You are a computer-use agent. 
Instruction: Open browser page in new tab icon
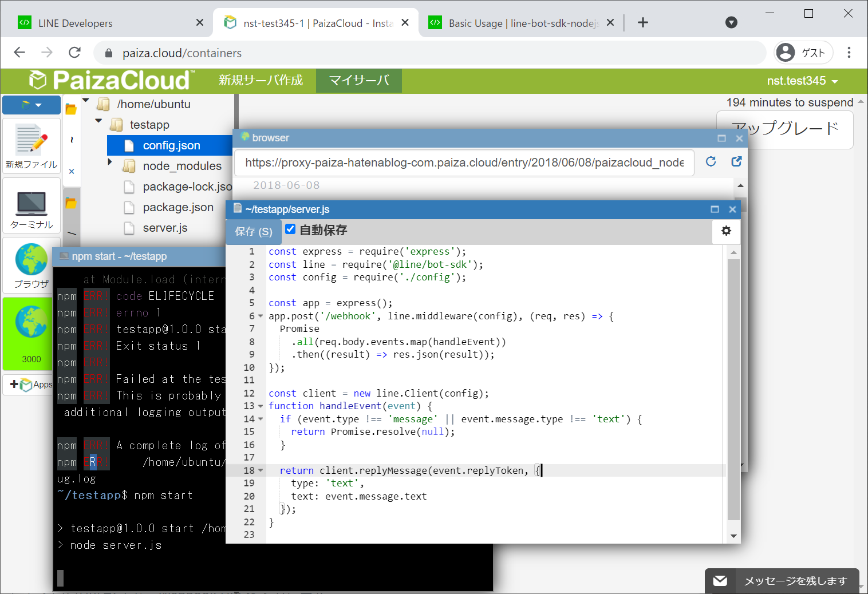click(736, 161)
